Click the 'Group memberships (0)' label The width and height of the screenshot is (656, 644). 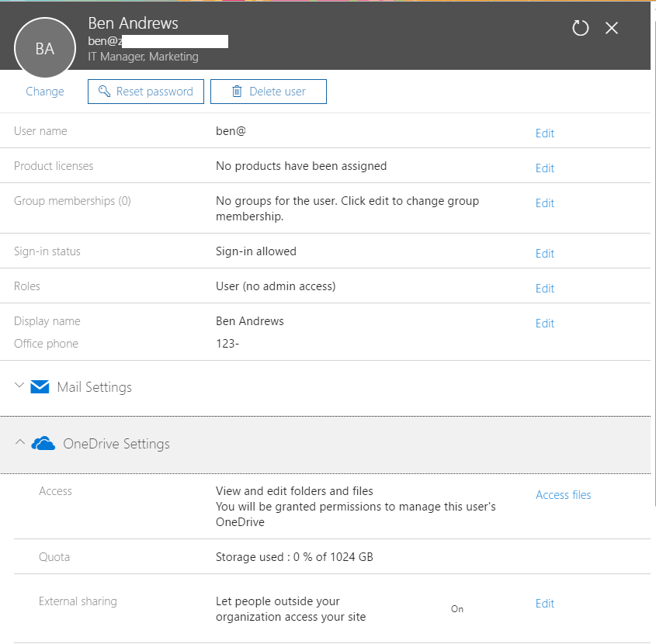point(72,201)
